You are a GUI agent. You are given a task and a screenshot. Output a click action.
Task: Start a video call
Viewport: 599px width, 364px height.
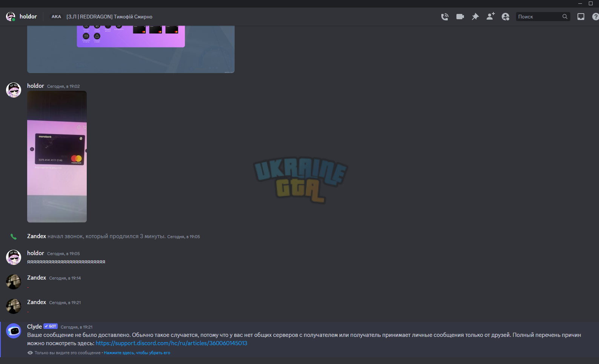click(x=460, y=17)
